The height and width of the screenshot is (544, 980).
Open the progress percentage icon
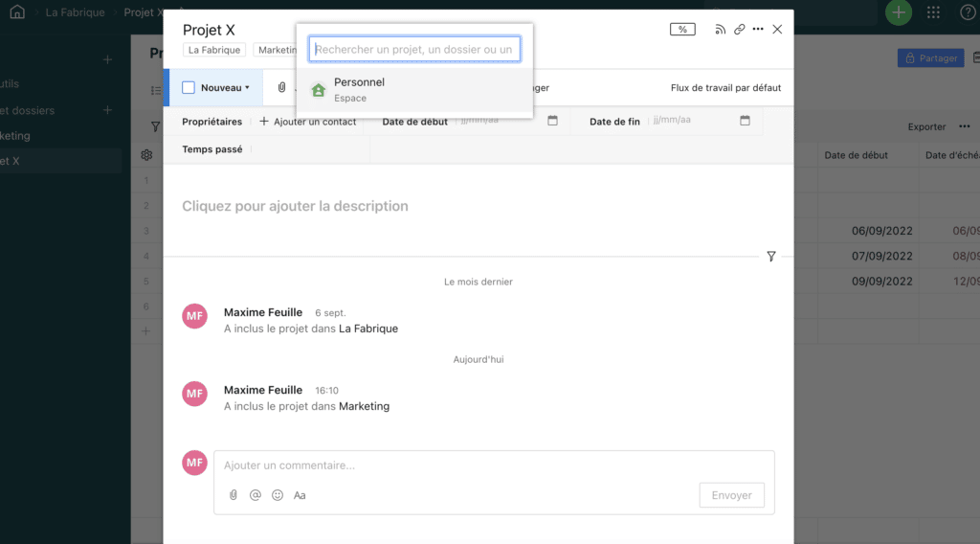(682, 30)
